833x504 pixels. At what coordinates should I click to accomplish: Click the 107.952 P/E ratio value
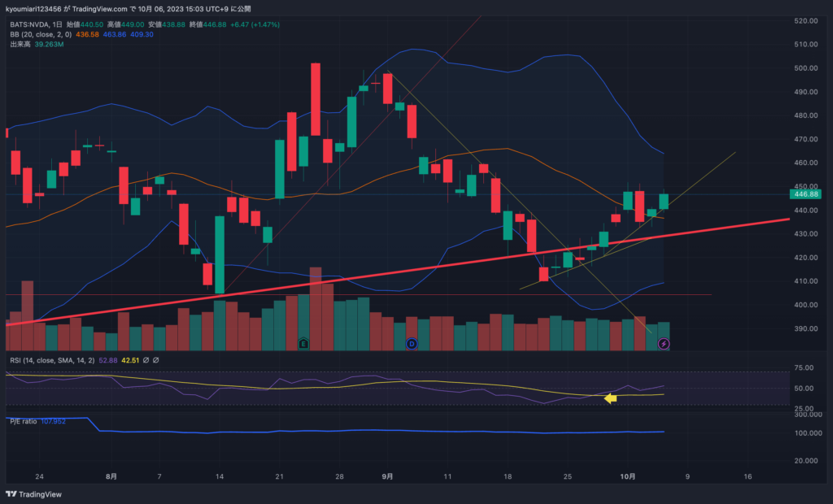pyautogui.click(x=53, y=421)
